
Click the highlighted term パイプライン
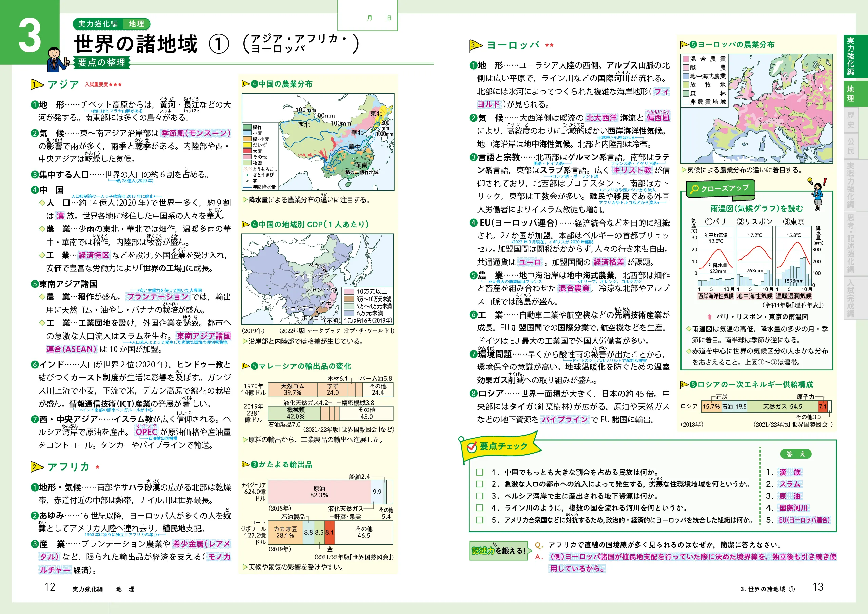click(x=565, y=420)
